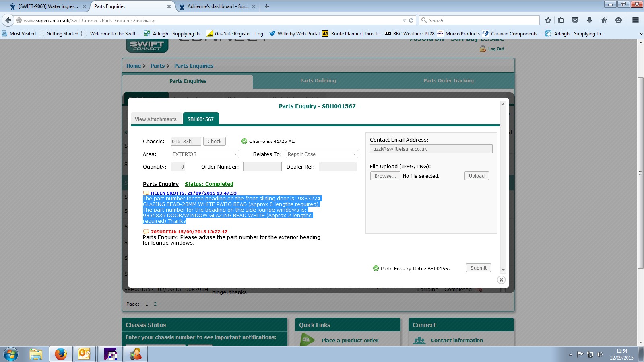Submit the parts enquiry

pyautogui.click(x=479, y=268)
